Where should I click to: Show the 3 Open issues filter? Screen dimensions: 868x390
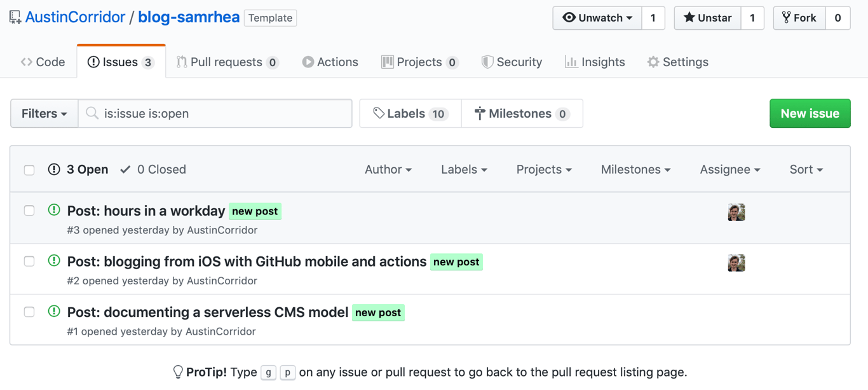coord(78,169)
